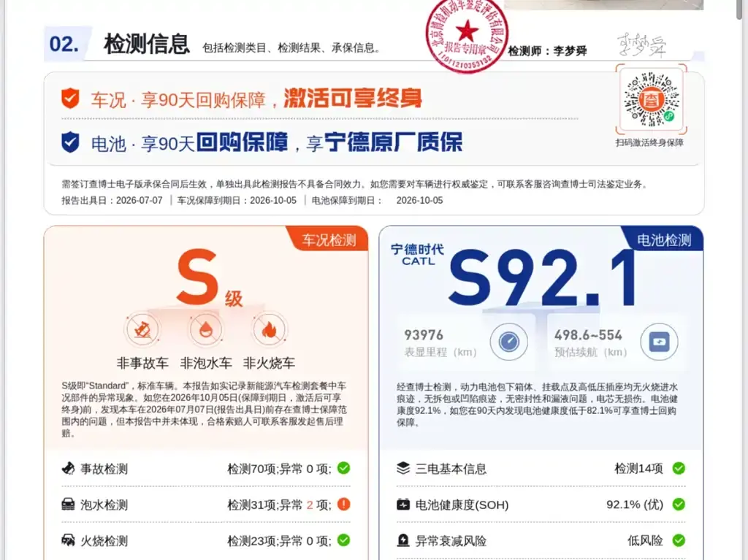Screen dimensions: 748x560
Task: Click the 电池健康度(SOH) battery icon
Action: (403, 505)
